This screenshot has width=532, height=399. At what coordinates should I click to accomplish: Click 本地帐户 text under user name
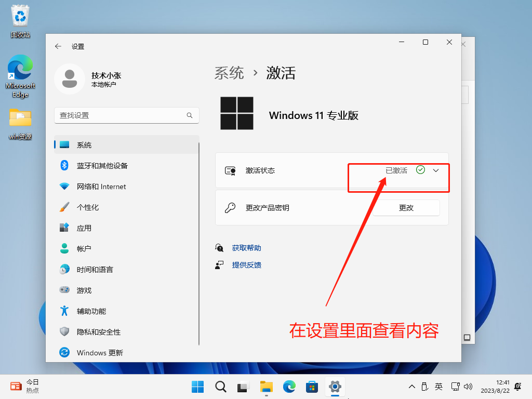pyautogui.click(x=103, y=85)
